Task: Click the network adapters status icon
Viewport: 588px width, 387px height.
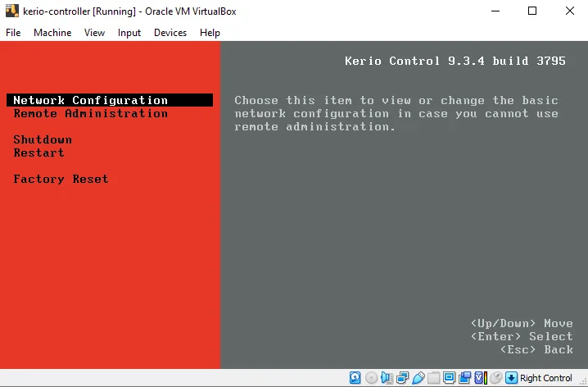Action: click(x=402, y=378)
